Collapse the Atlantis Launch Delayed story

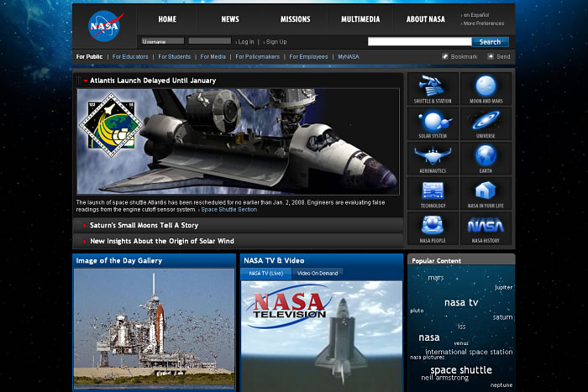tap(86, 81)
